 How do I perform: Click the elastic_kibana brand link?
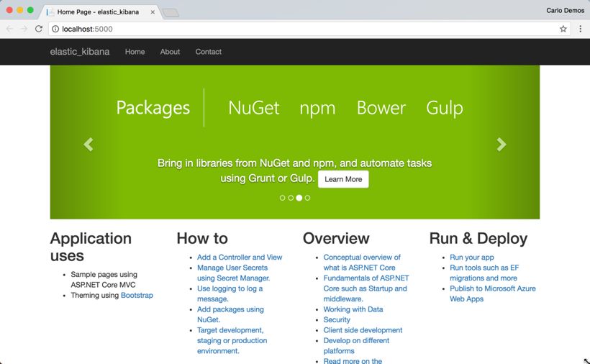(80, 52)
